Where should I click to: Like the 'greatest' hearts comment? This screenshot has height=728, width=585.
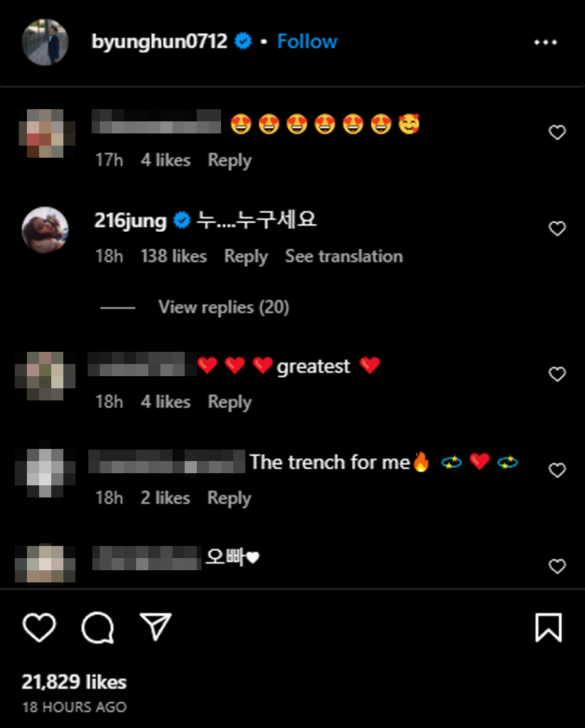click(x=557, y=373)
